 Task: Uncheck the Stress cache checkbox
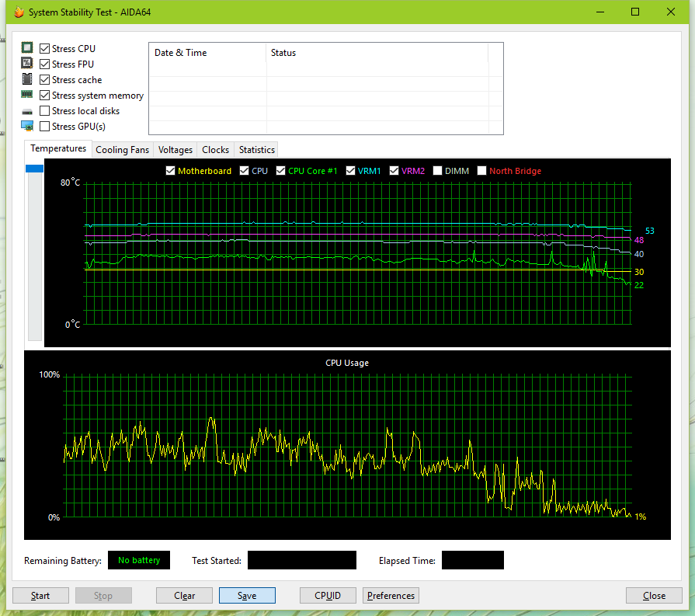click(44, 79)
